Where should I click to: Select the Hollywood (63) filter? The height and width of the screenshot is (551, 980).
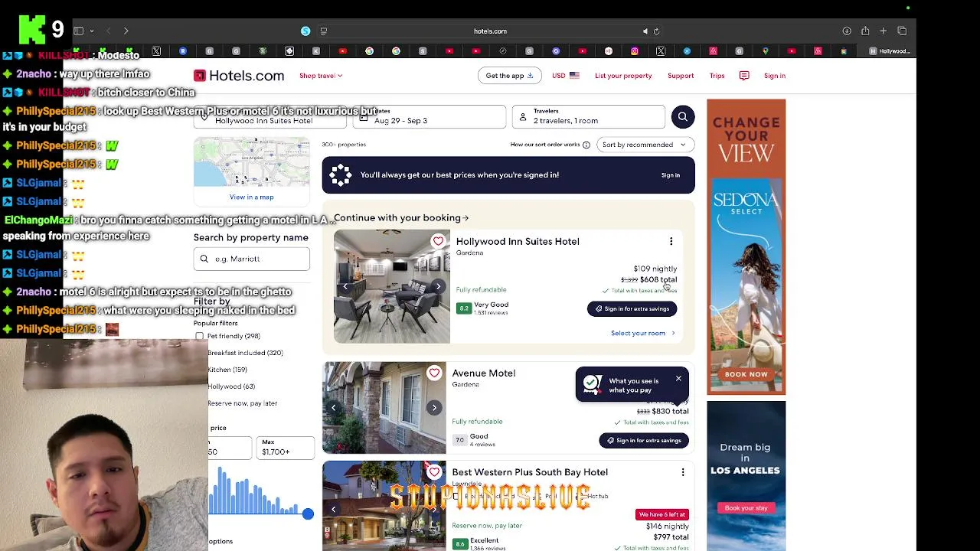231,386
